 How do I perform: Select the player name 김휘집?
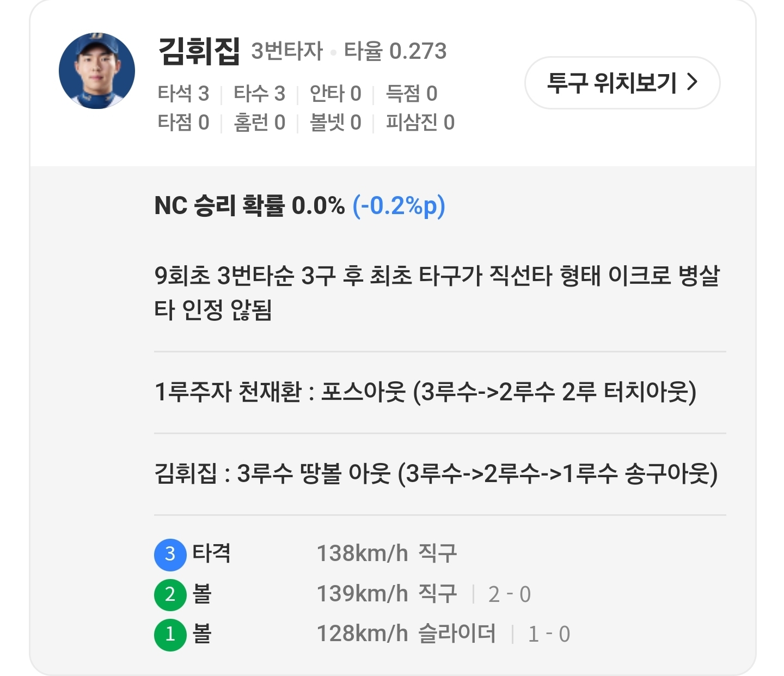(199, 52)
